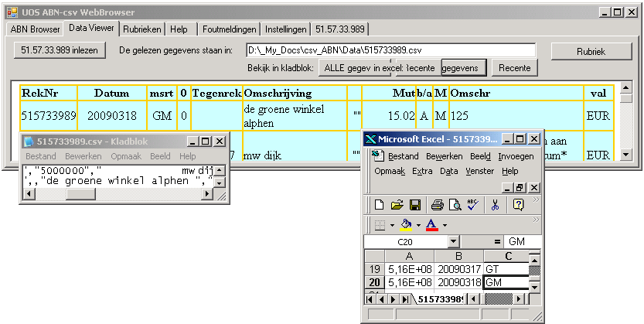Screen dimensions: 644x324
Task: Go to first sheet tab arrow in Excel
Action: point(369,299)
